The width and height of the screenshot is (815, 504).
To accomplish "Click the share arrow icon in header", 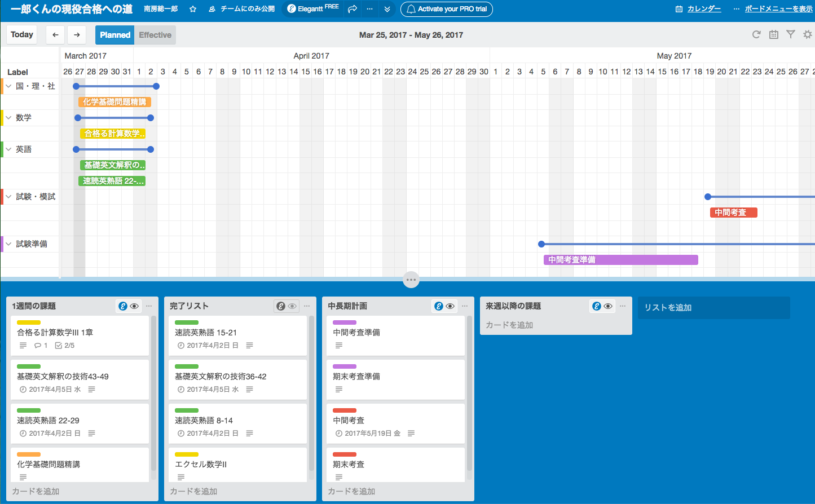I will [x=353, y=9].
